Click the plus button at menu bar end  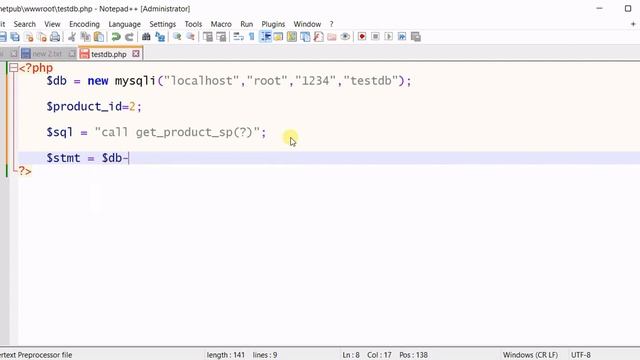coord(633,24)
